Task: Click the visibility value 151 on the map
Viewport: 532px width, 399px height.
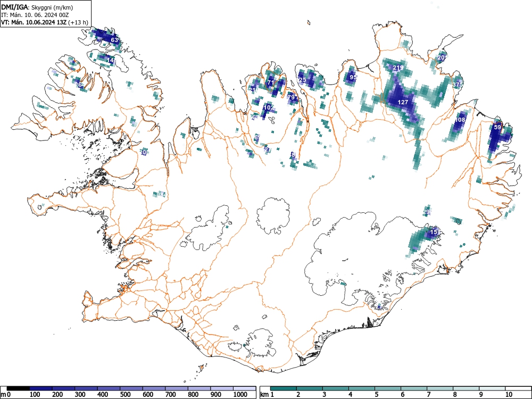Action: (x=435, y=232)
